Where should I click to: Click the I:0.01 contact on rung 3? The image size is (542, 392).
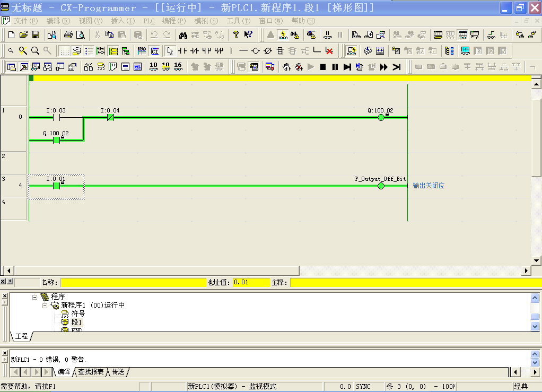point(56,186)
